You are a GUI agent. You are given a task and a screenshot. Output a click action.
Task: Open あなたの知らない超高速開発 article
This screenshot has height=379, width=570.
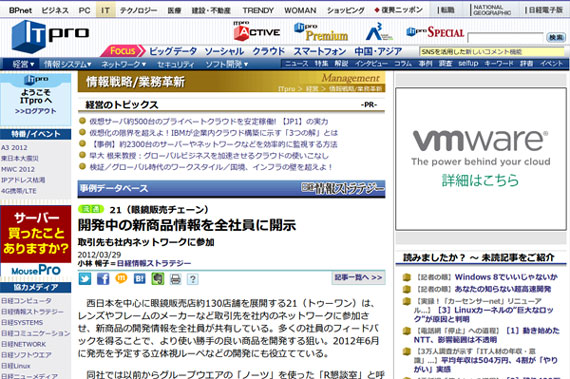tap(503, 289)
